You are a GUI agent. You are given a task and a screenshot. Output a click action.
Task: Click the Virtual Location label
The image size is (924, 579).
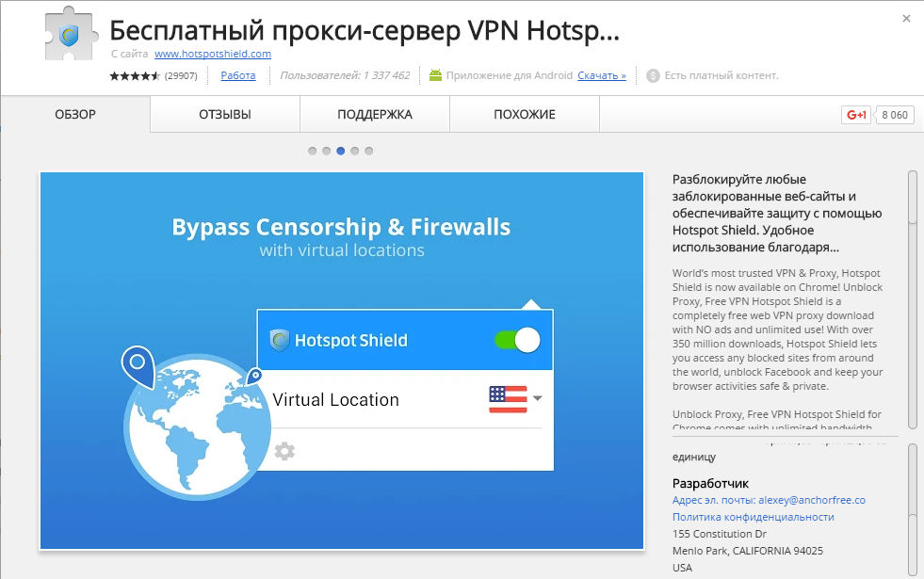pyautogui.click(x=336, y=400)
